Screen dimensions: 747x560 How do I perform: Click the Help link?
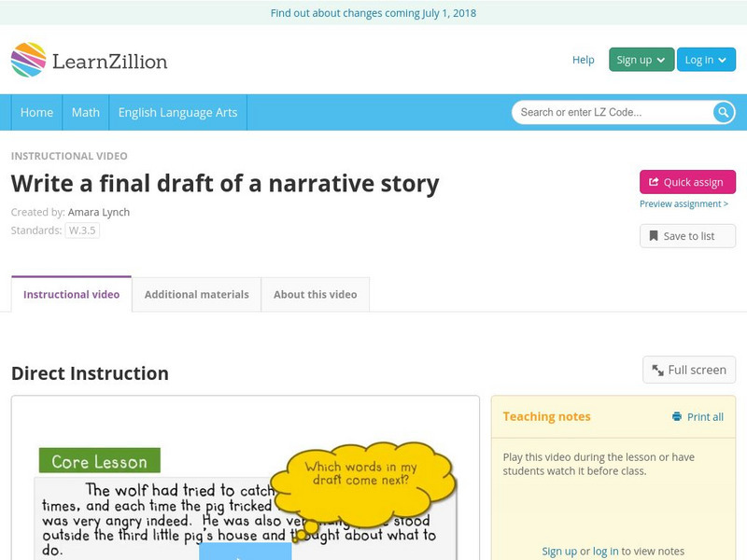[x=583, y=60]
